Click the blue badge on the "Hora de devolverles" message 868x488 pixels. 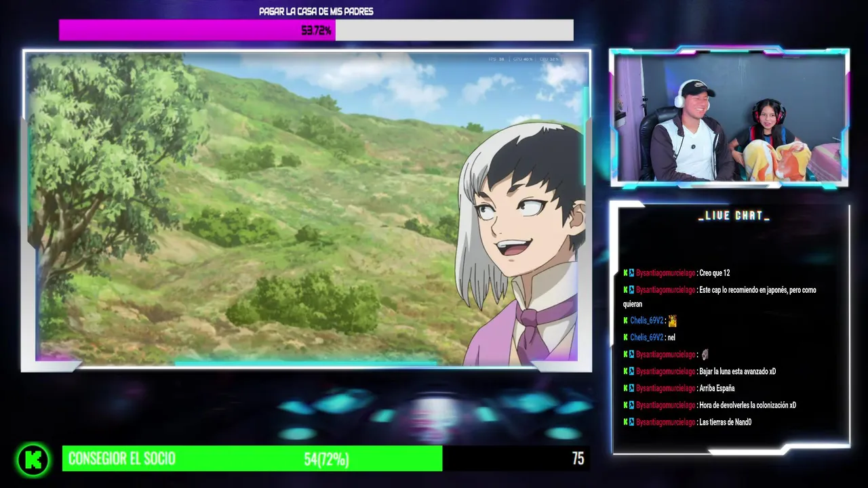[x=632, y=405]
